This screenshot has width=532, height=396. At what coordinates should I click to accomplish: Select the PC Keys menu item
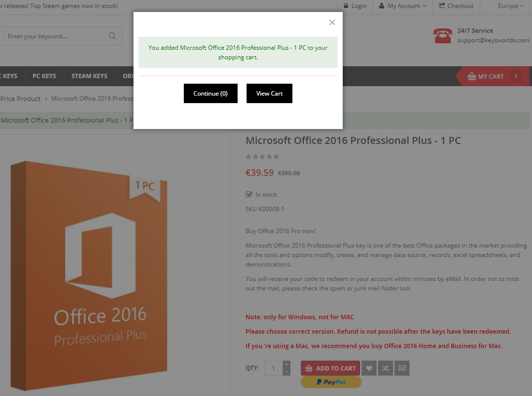point(44,76)
